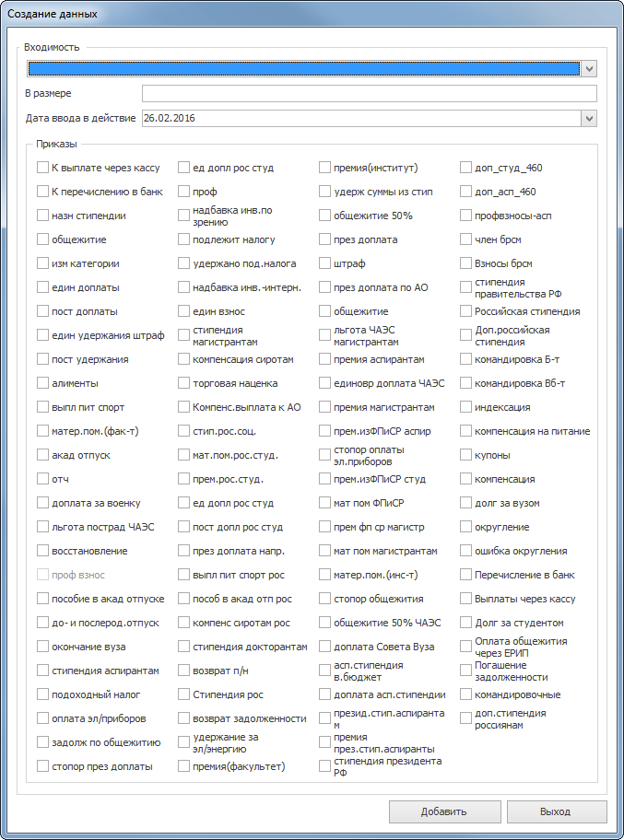
Task: Enable стопор общежития checkbox
Action: (x=324, y=599)
